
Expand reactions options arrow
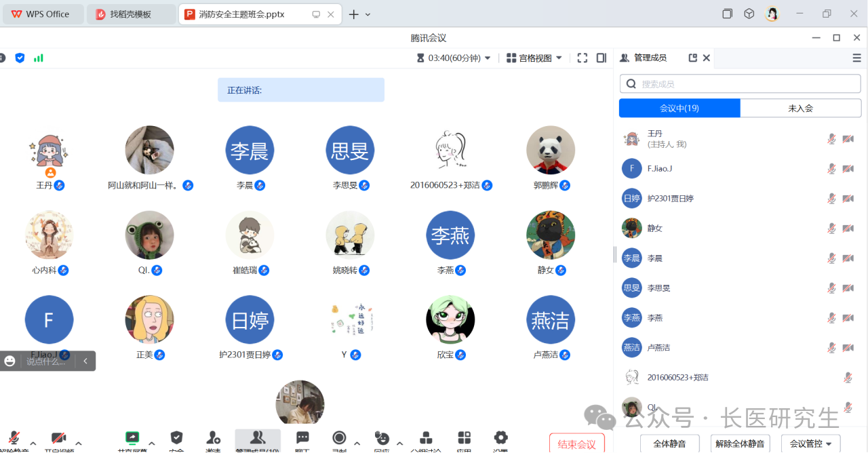click(399, 443)
